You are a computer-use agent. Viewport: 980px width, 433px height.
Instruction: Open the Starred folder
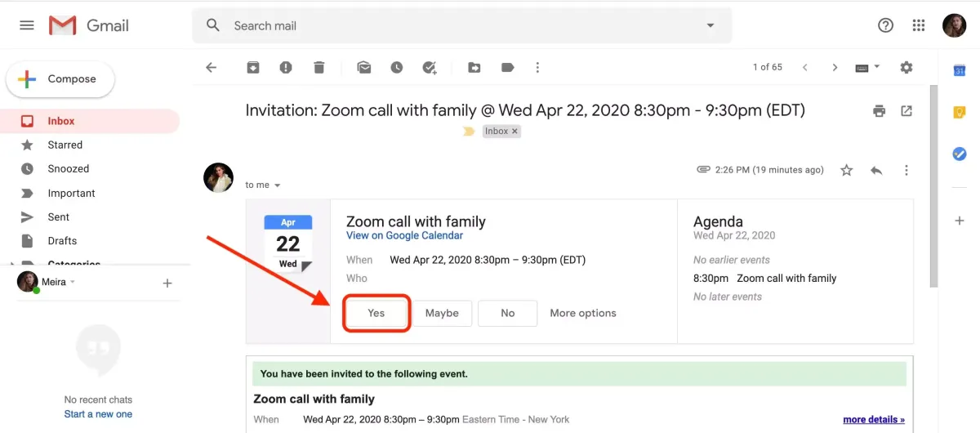[x=65, y=145]
